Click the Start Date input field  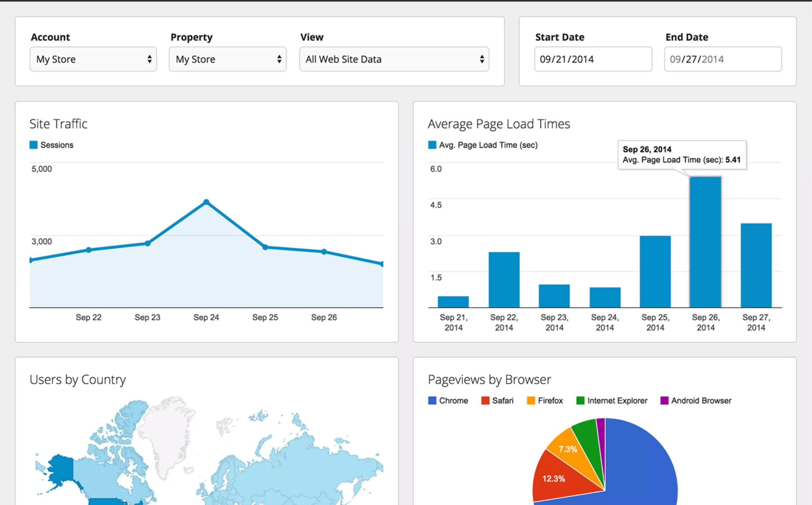(593, 59)
